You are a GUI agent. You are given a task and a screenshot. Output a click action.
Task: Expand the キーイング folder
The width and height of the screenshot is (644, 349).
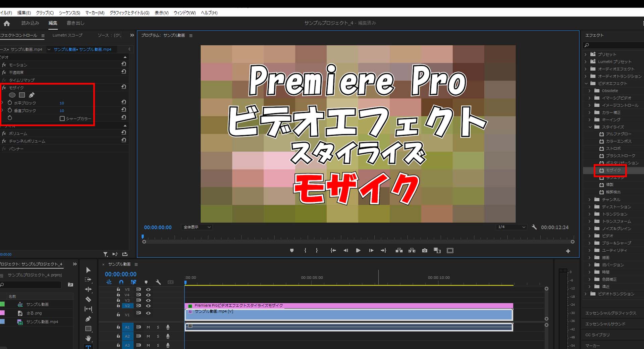590,119
